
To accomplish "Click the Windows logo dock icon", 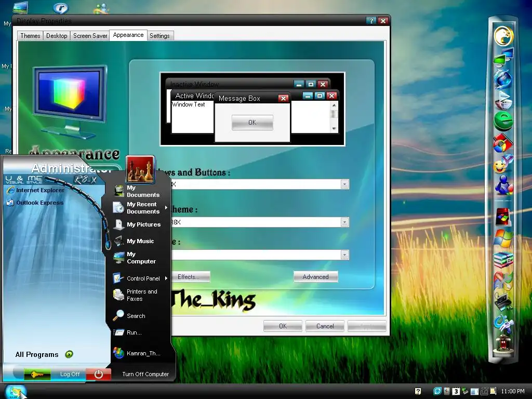I will pyautogui.click(x=503, y=238).
